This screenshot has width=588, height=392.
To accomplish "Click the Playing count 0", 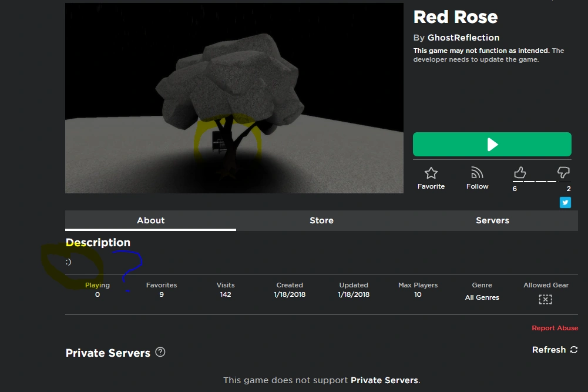I will tap(98, 294).
